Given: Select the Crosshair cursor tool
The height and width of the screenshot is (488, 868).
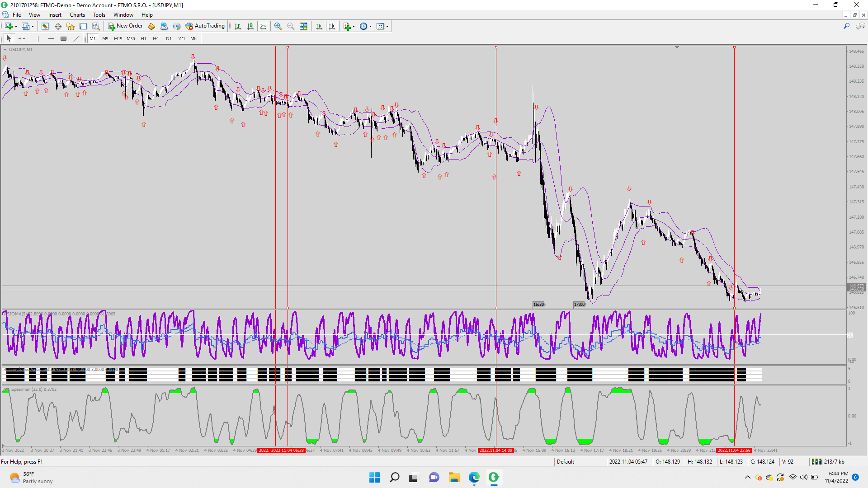Looking at the screenshot, I should coord(22,38).
